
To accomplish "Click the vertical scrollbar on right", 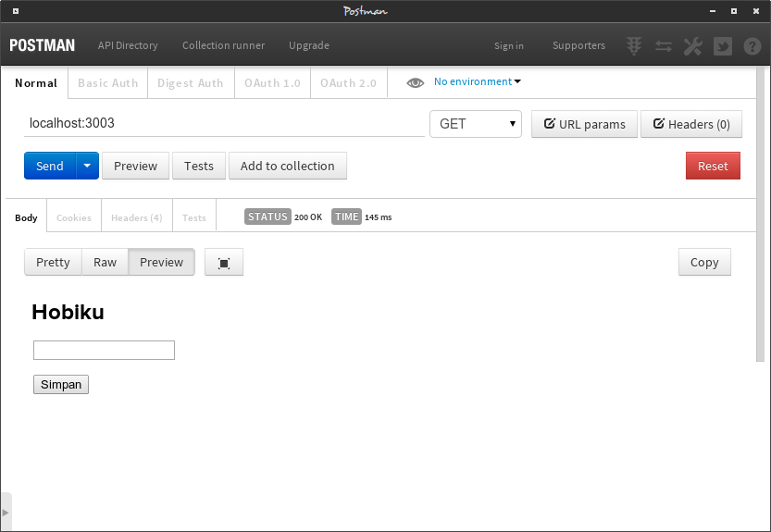I will pyautogui.click(x=761, y=214).
